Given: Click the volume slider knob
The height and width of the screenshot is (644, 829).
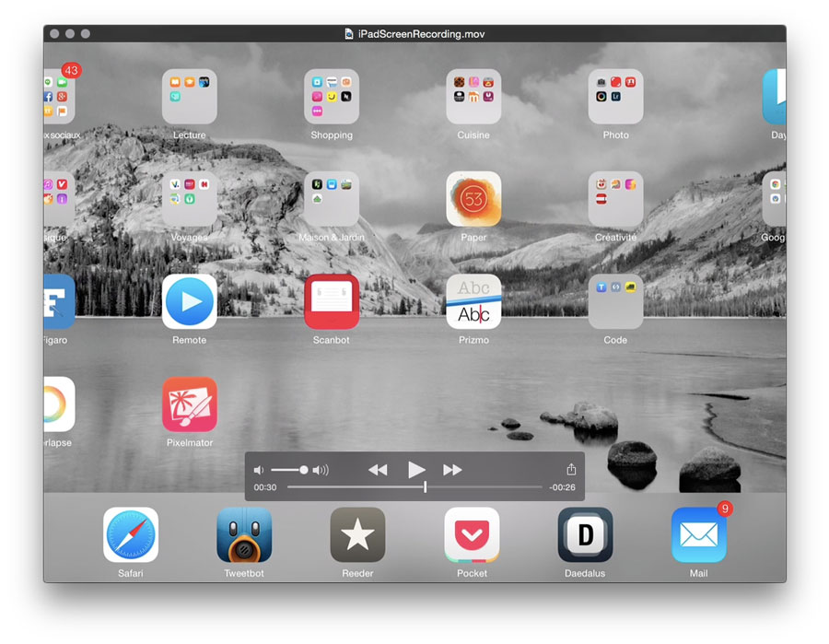Looking at the screenshot, I should click(x=303, y=470).
